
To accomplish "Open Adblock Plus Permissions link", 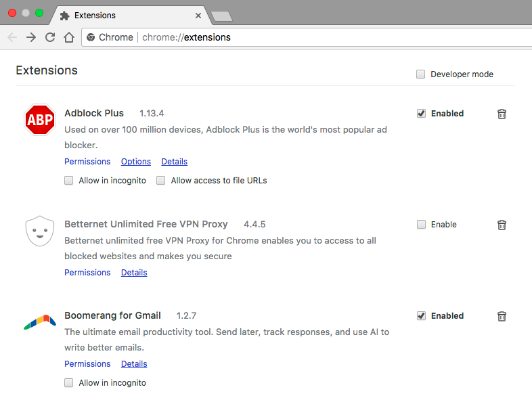I will click(x=87, y=162).
